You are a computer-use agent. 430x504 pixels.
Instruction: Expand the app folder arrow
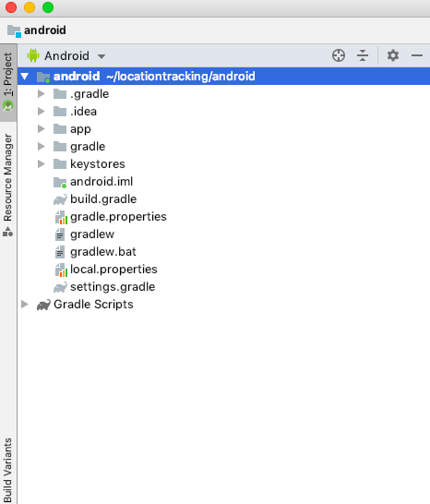point(42,129)
